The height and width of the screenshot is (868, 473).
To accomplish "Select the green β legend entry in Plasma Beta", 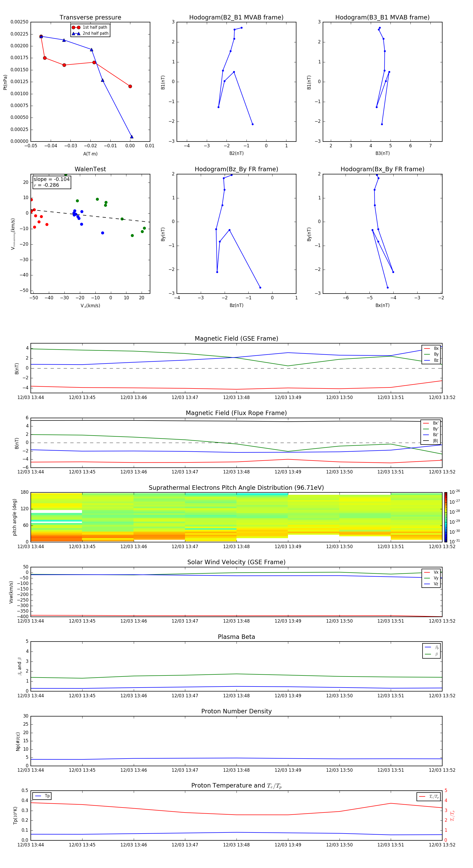I will pyautogui.click(x=431, y=654).
